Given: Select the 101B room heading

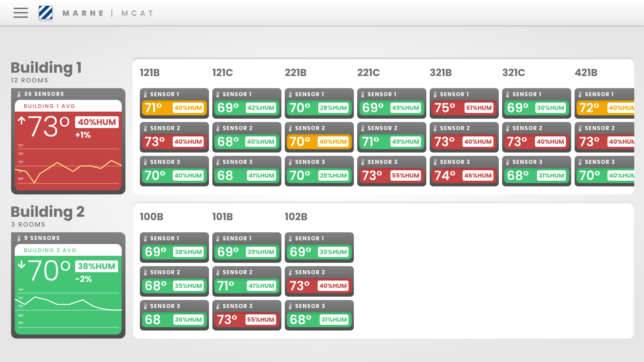Looking at the screenshot, I should (x=222, y=217).
